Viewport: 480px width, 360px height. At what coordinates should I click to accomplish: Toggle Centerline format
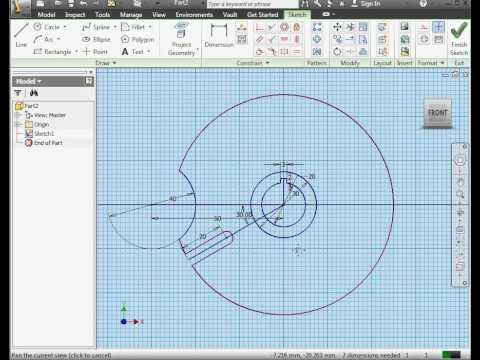pos(424,39)
